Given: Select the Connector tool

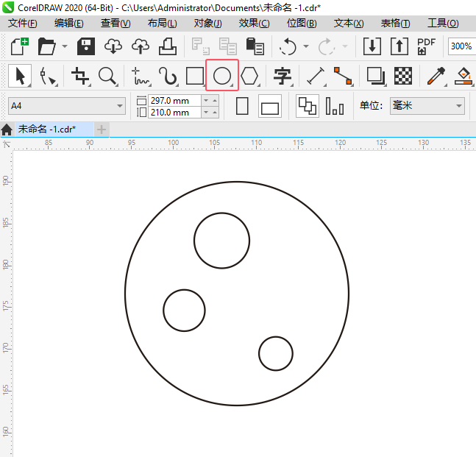Looking at the screenshot, I should [343, 76].
